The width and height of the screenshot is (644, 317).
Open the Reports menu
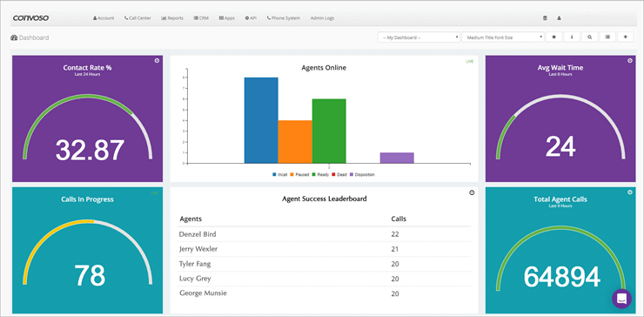click(x=172, y=18)
